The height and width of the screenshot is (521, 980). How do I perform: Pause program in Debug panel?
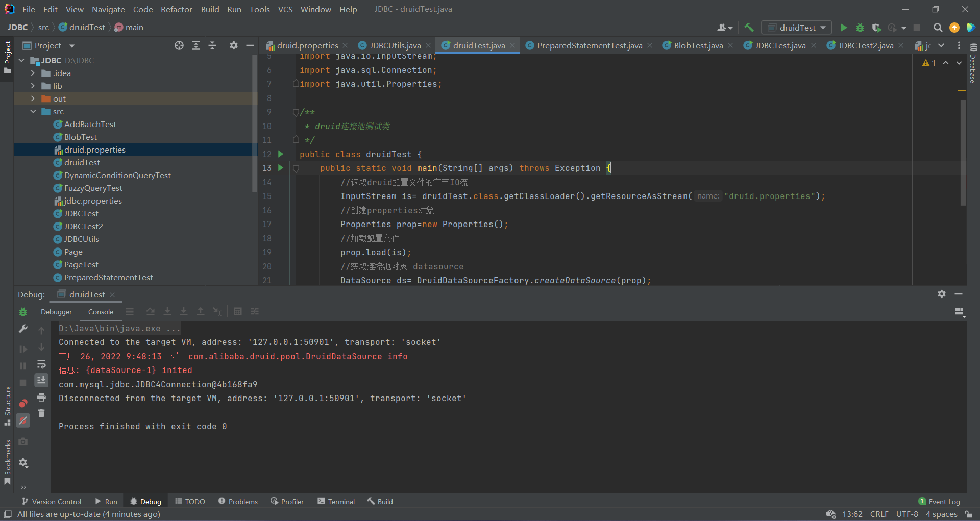(x=23, y=366)
